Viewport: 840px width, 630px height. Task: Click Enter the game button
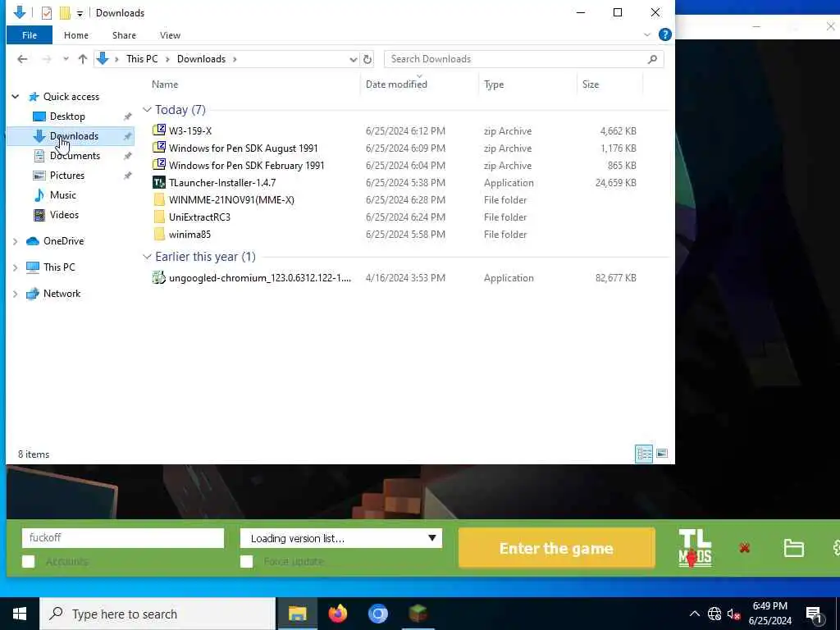(557, 548)
